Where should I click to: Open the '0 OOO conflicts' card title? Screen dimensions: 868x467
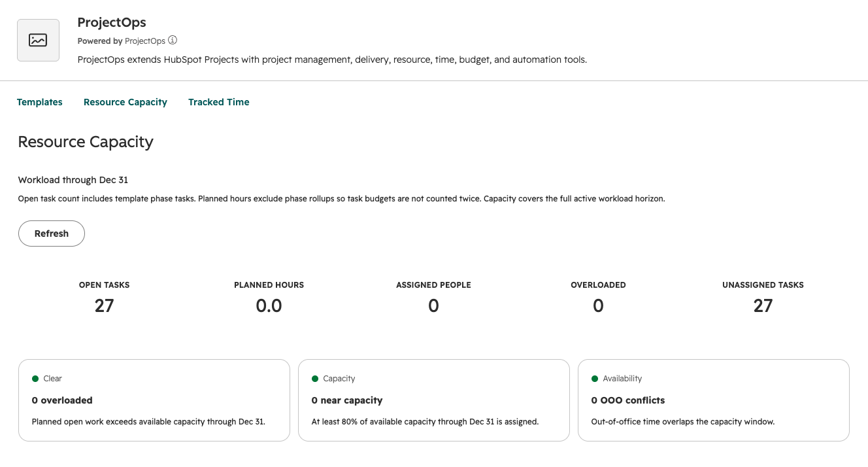tap(628, 400)
